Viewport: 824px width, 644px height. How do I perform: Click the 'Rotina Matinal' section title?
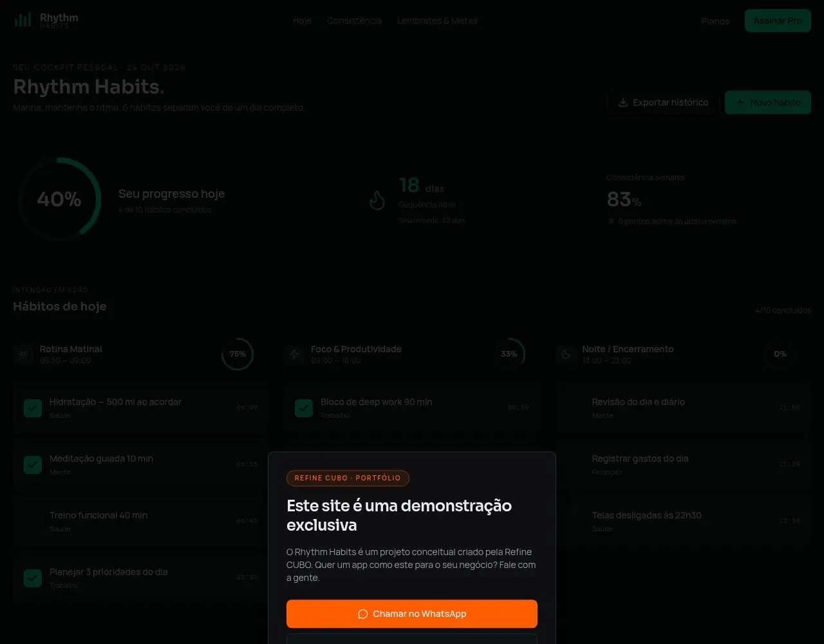pyautogui.click(x=71, y=349)
